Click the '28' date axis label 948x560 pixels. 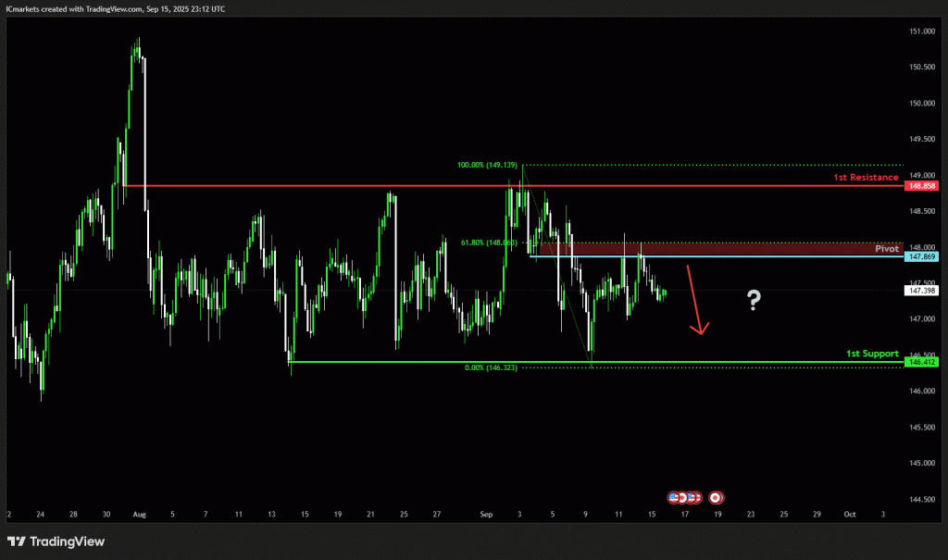coord(73,515)
